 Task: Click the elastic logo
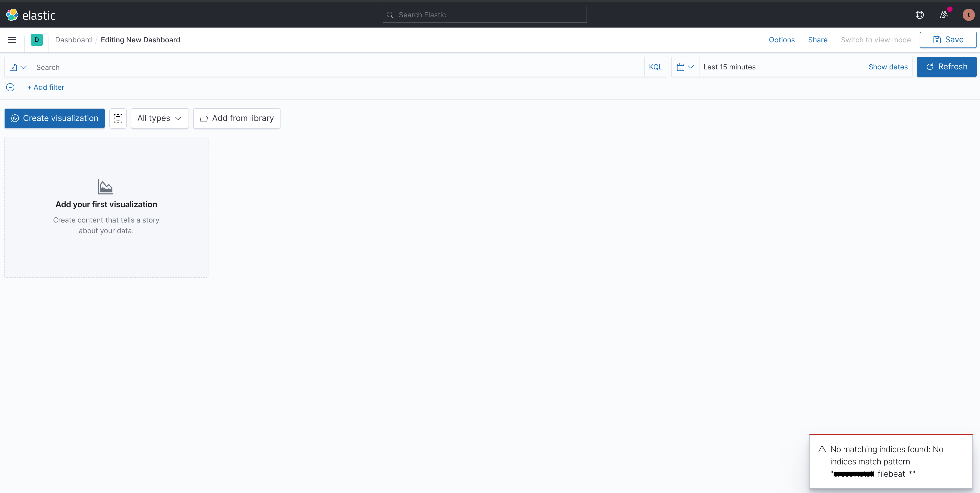(x=31, y=15)
